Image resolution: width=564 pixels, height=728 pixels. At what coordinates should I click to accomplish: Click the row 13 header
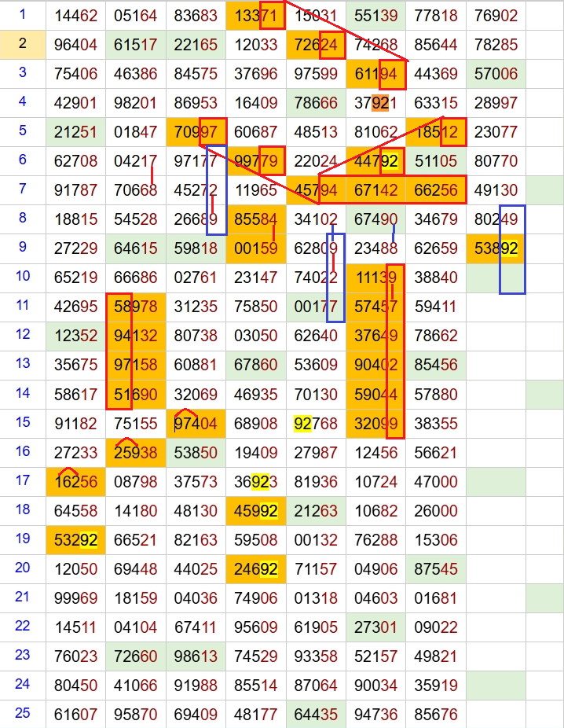click(x=22, y=363)
